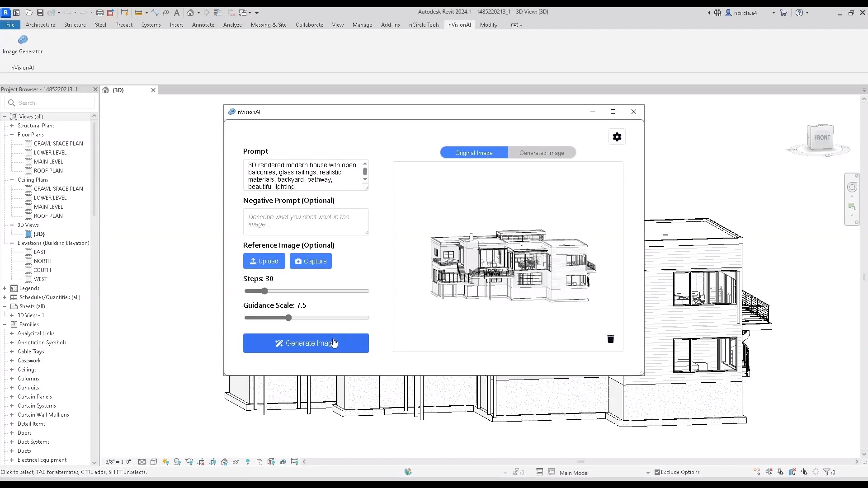Open nVisionAI settings gear

click(x=617, y=137)
